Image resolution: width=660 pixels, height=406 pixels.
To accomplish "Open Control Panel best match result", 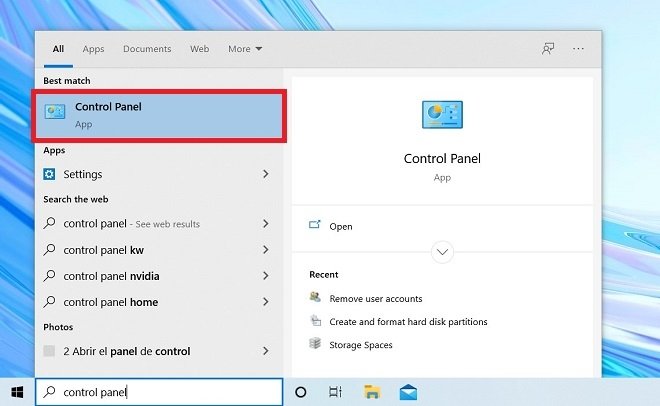I will click(x=159, y=116).
